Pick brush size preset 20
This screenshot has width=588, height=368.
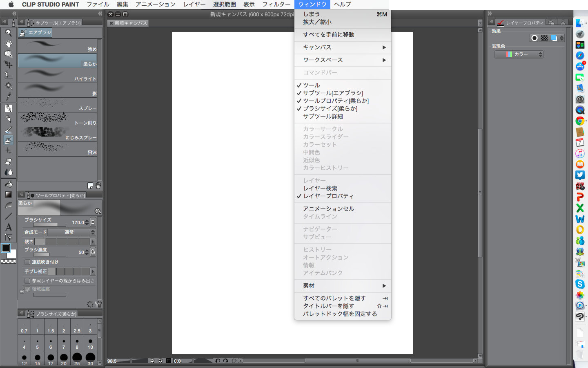[64, 359]
